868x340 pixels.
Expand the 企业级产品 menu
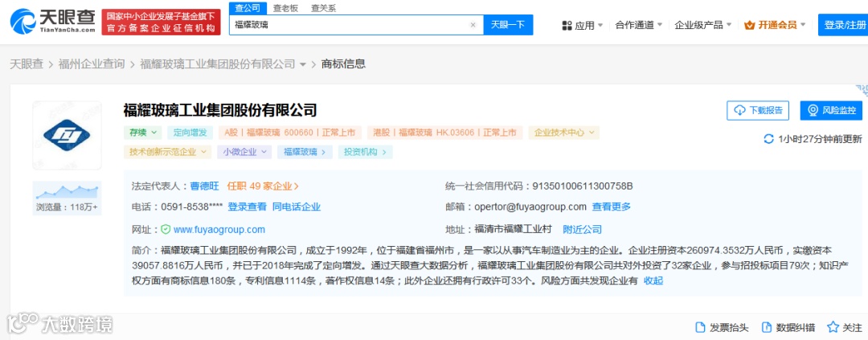point(703,25)
